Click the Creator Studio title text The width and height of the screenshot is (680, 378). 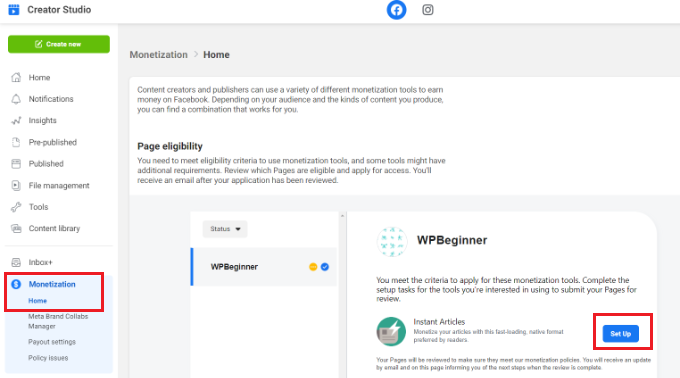click(59, 10)
